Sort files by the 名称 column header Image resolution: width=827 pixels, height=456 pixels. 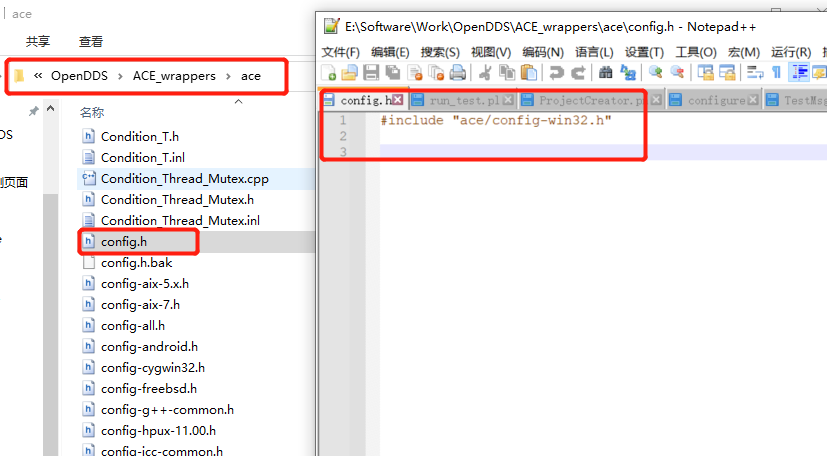(92, 112)
